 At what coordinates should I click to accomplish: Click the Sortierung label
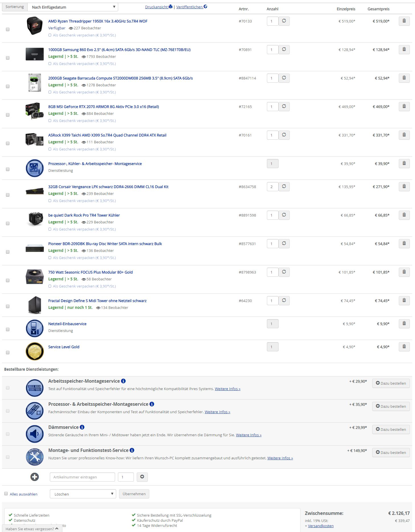pyautogui.click(x=15, y=7)
